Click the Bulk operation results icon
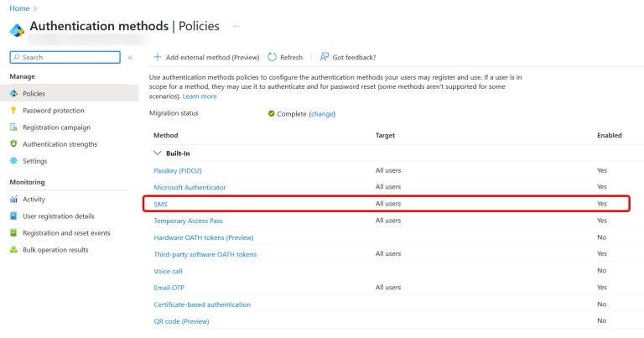Screen dimensions: 644x338 pyautogui.click(x=13, y=249)
